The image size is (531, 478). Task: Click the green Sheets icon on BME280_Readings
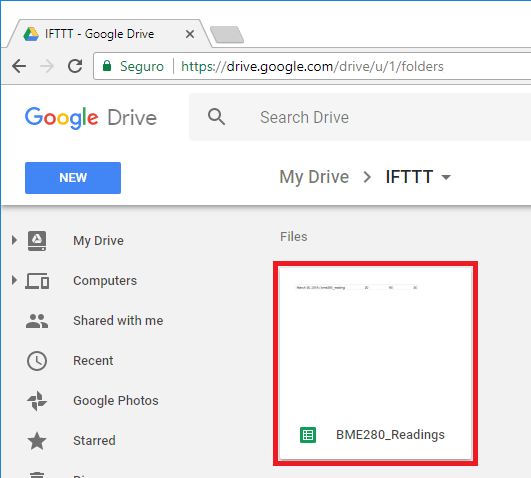click(x=308, y=435)
